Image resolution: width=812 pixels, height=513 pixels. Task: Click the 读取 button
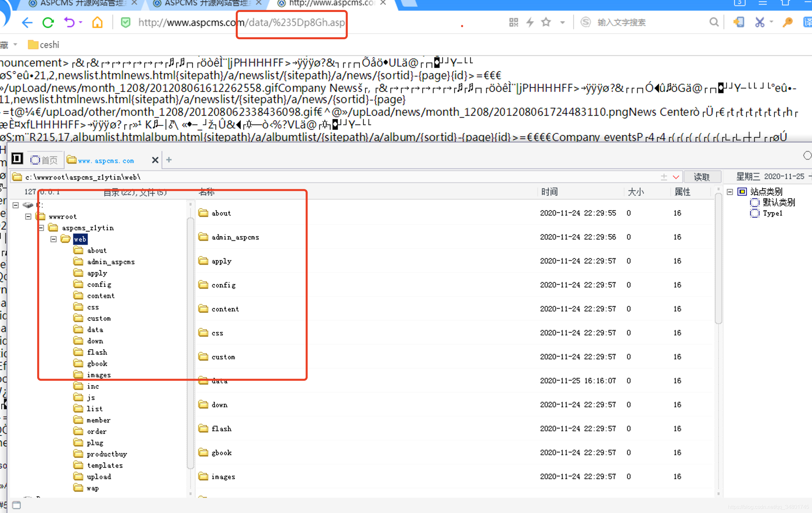(x=702, y=177)
